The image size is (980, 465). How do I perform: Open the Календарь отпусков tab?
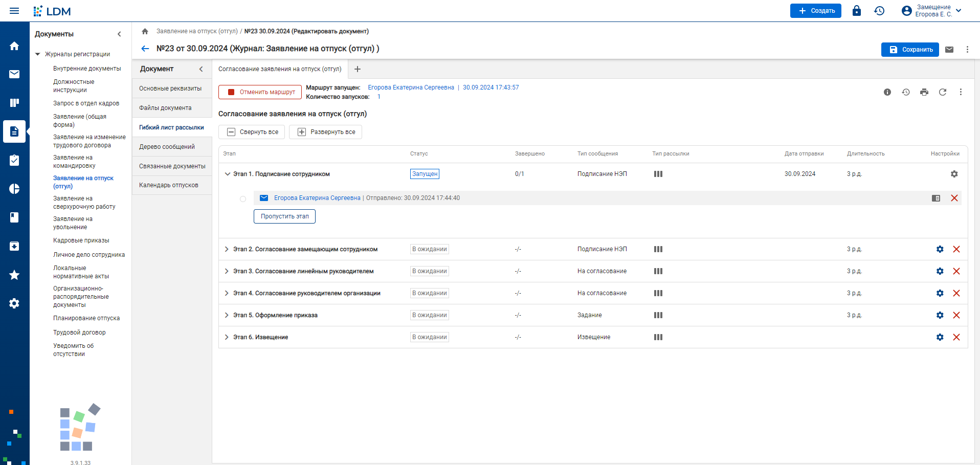[x=169, y=185]
